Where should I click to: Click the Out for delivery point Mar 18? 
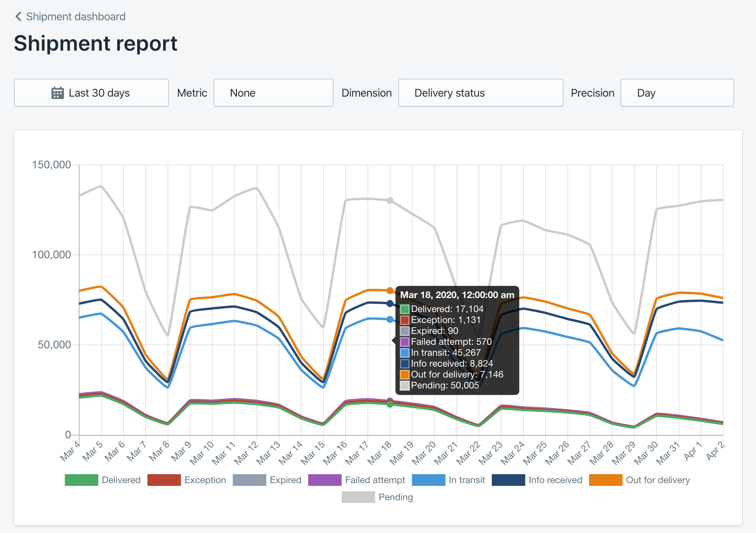[390, 291]
